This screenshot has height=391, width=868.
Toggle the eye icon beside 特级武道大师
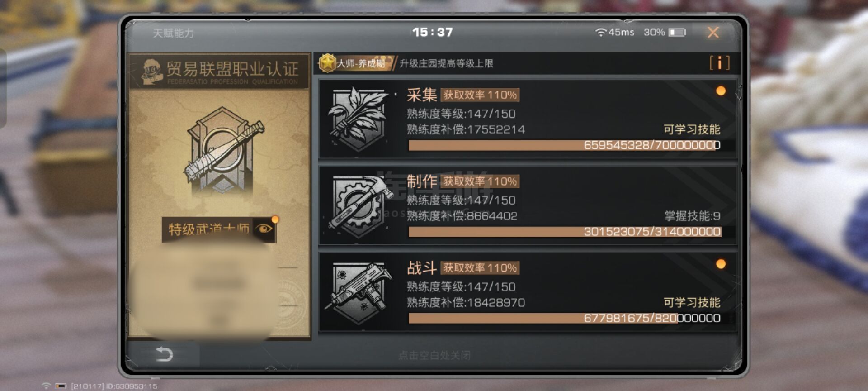click(264, 229)
